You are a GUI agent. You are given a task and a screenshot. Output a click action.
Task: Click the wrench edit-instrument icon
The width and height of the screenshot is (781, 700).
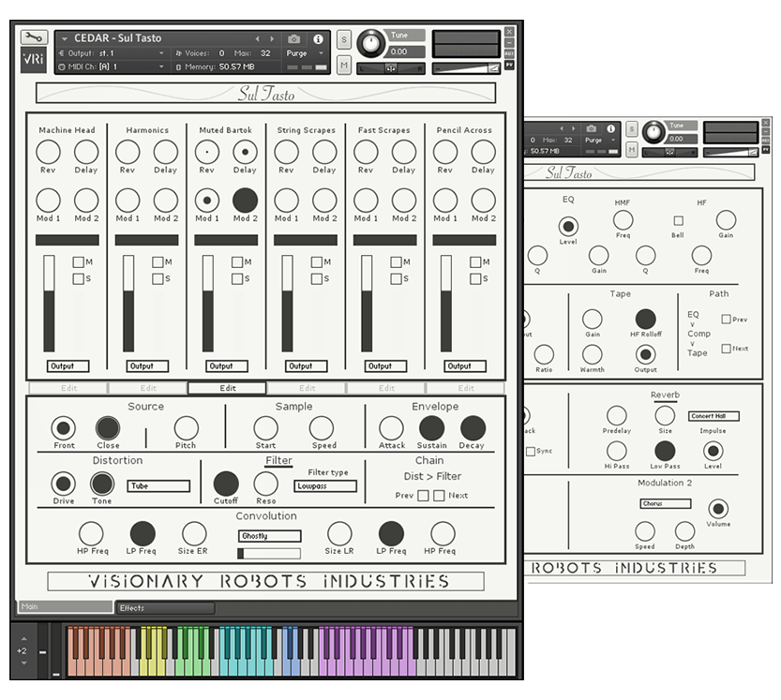click(x=33, y=37)
